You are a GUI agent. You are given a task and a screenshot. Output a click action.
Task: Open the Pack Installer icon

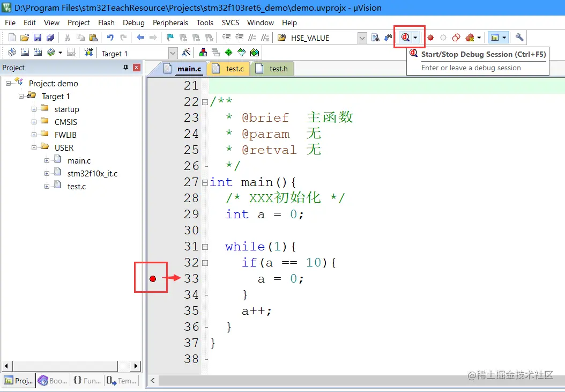255,53
